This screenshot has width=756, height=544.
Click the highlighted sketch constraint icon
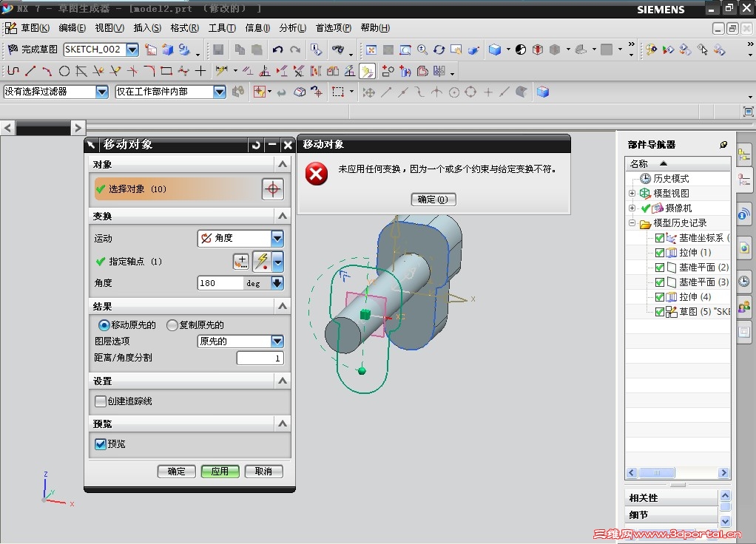pyautogui.click(x=367, y=71)
